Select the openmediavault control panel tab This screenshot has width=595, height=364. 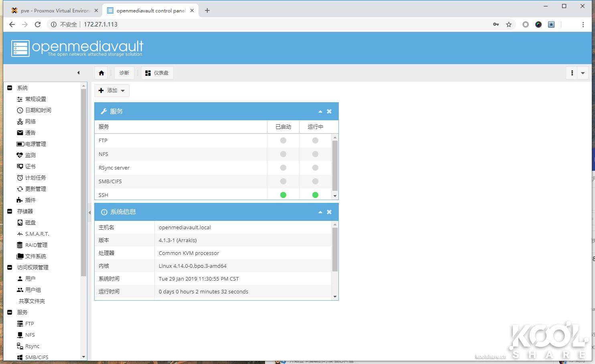(151, 11)
